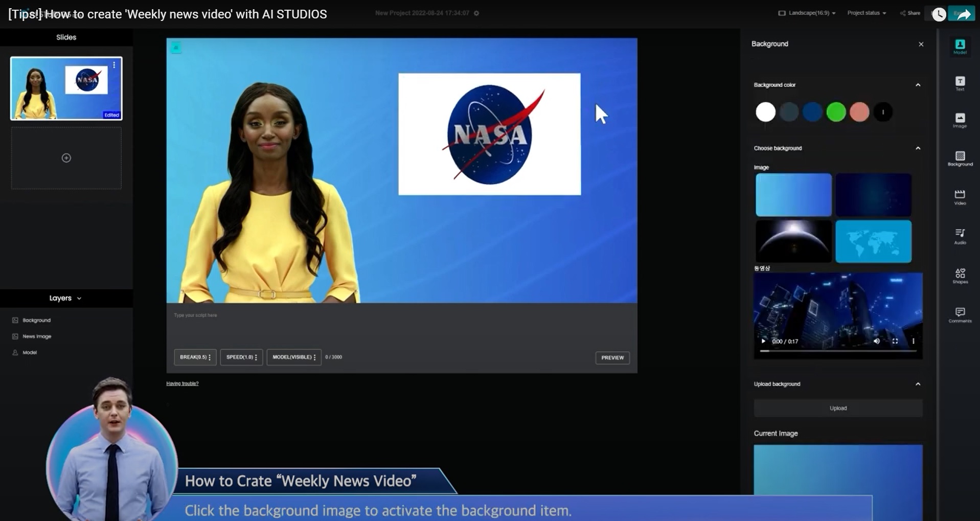
Task: Click the Upload background button
Action: 838,409
